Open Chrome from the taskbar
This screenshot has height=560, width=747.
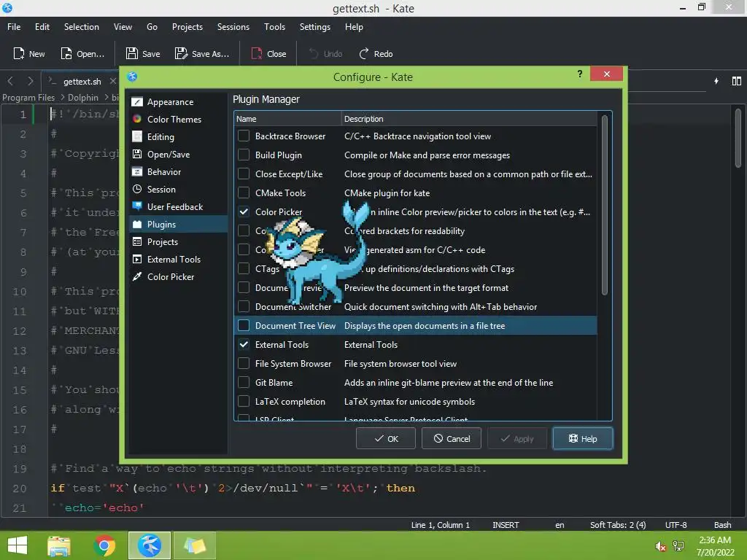(x=104, y=545)
